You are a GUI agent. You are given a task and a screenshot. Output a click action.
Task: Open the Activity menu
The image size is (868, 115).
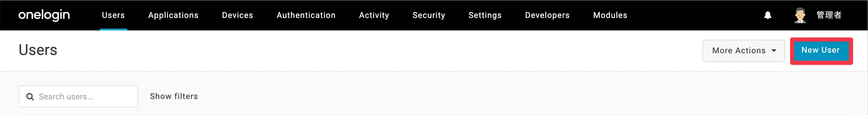click(374, 15)
